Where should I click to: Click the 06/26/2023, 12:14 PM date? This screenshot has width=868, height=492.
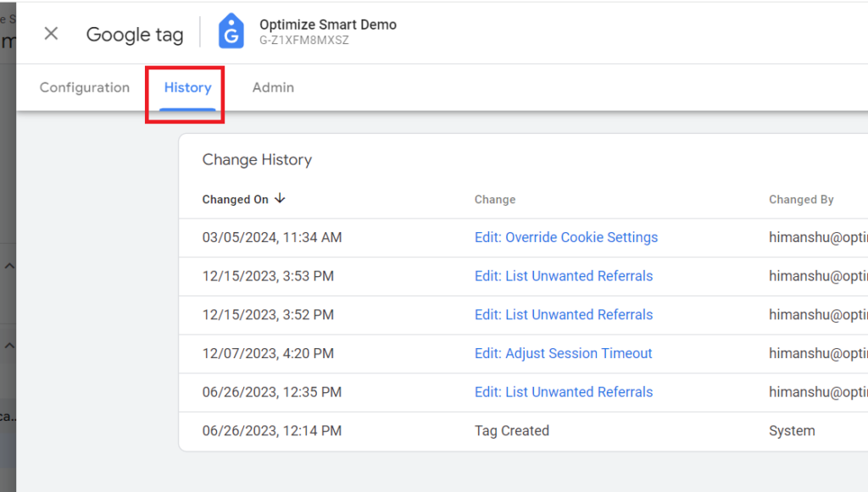coord(272,431)
